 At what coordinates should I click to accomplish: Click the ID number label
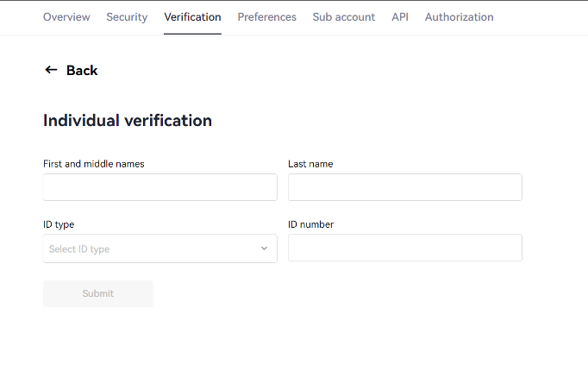click(x=310, y=224)
